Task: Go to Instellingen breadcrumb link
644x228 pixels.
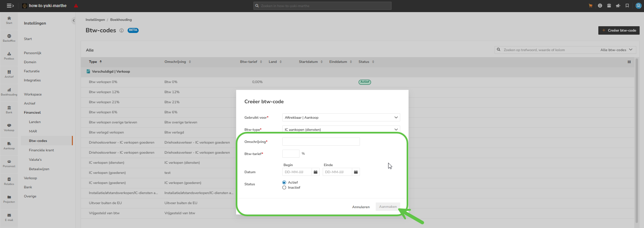Action: click(95, 20)
